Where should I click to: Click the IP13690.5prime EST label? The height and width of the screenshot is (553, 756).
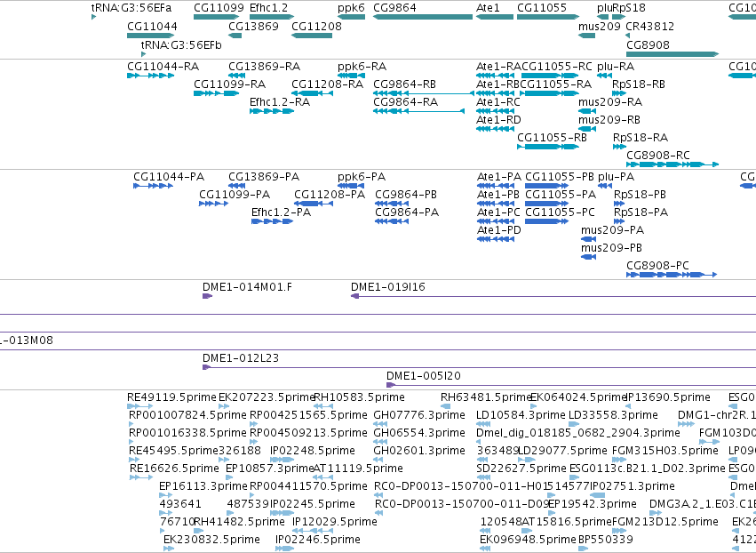pyautogui.click(x=668, y=397)
